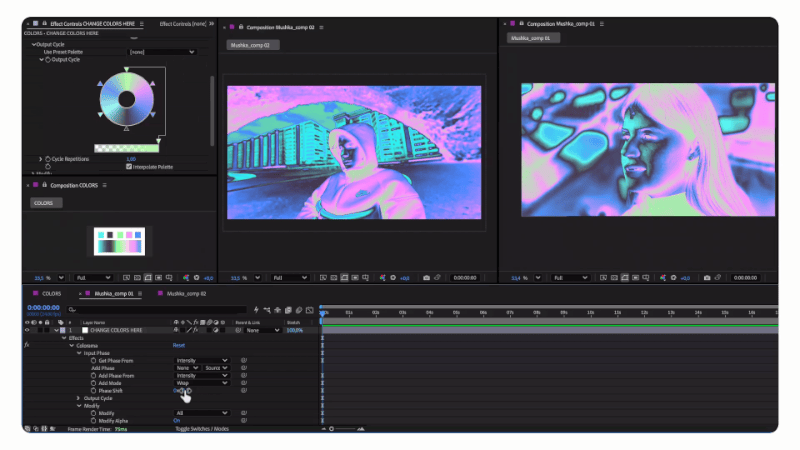Click Reset next to Colorama
Screen dimensions: 800x450
[x=179, y=345]
